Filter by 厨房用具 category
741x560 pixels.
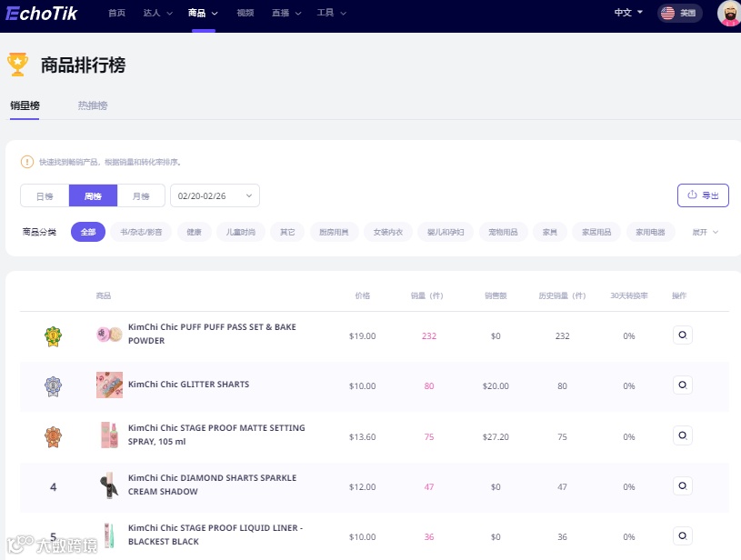pos(334,232)
